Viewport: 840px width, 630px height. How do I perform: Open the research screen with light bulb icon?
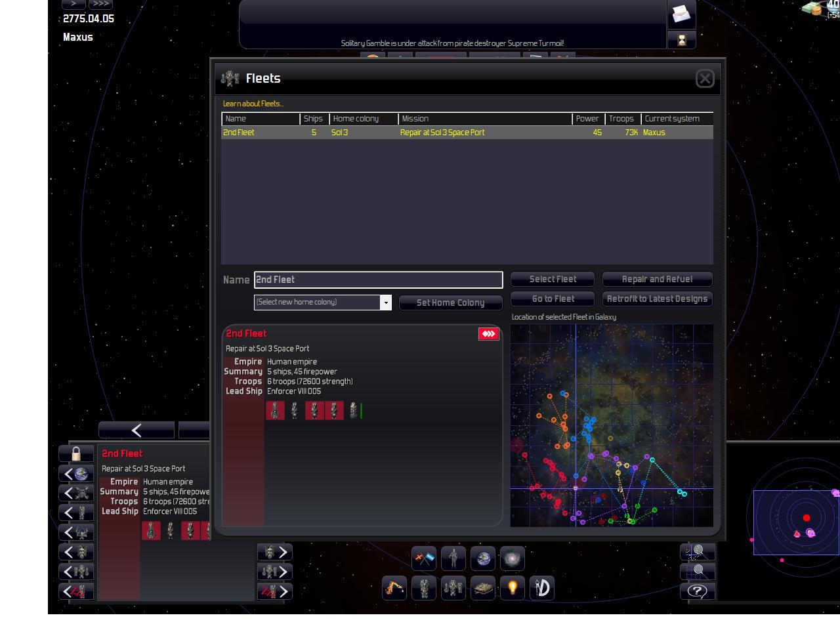(x=513, y=588)
